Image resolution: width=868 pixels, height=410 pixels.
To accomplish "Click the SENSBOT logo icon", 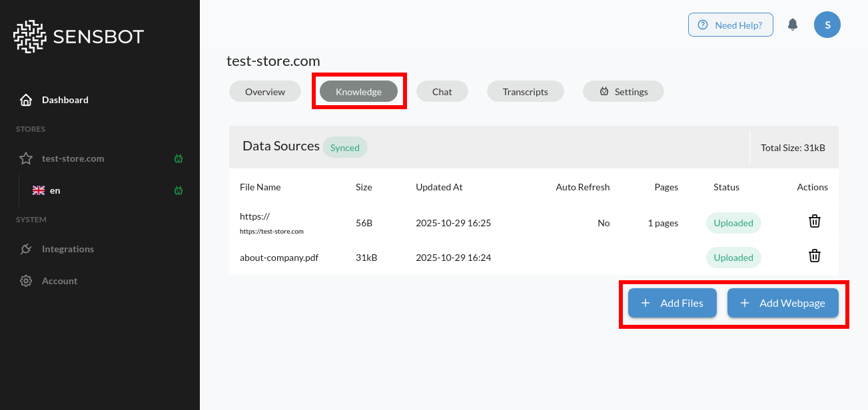I will pos(29,36).
